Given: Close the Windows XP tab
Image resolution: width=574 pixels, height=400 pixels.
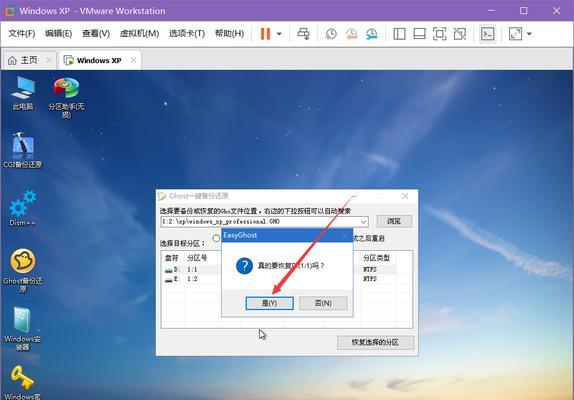Looking at the screenshot, I should [134, 60].
